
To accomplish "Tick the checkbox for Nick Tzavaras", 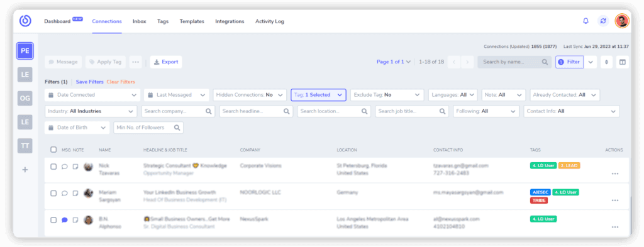I will [53, 167].
